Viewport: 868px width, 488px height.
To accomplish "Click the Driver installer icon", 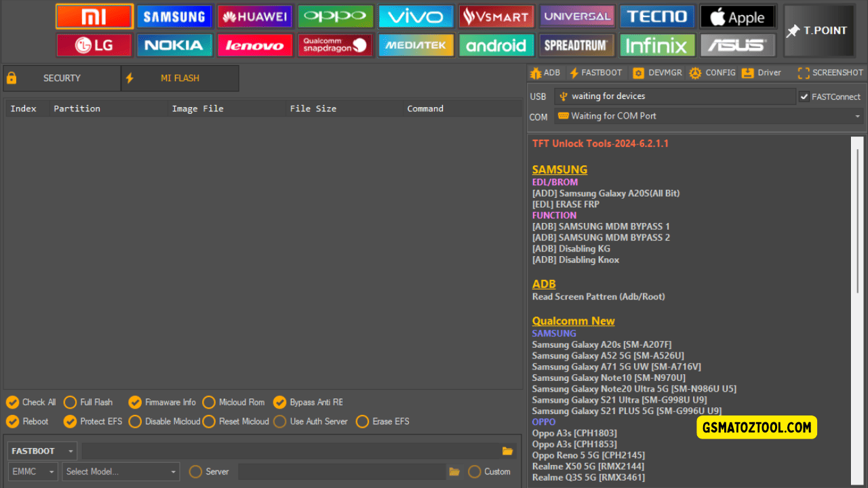I will point(747,73).
